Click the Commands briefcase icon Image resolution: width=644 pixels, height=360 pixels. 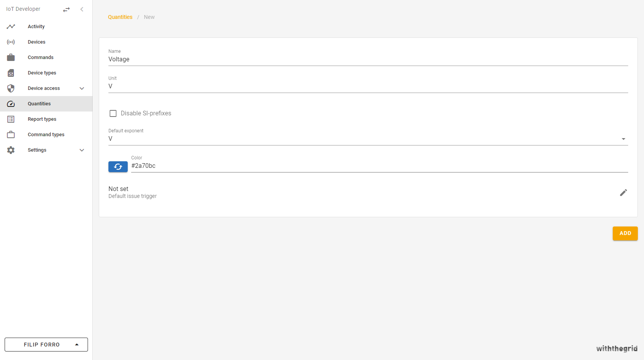point(11,57)
